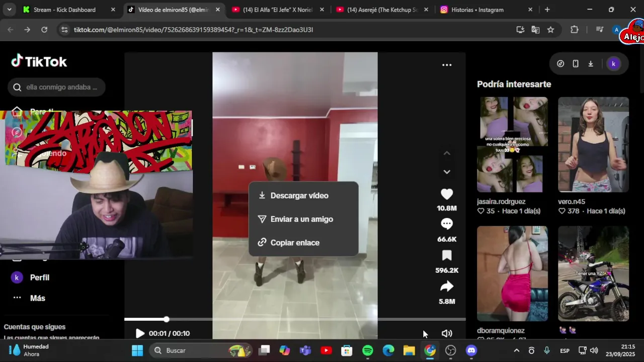Click microphone icon in system tray

547,350
